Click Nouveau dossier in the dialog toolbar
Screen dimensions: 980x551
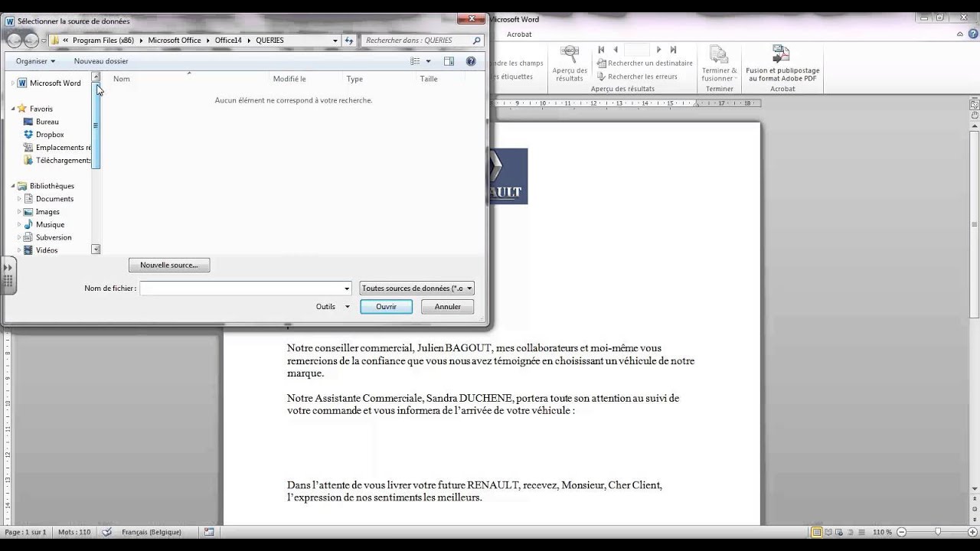101,61
